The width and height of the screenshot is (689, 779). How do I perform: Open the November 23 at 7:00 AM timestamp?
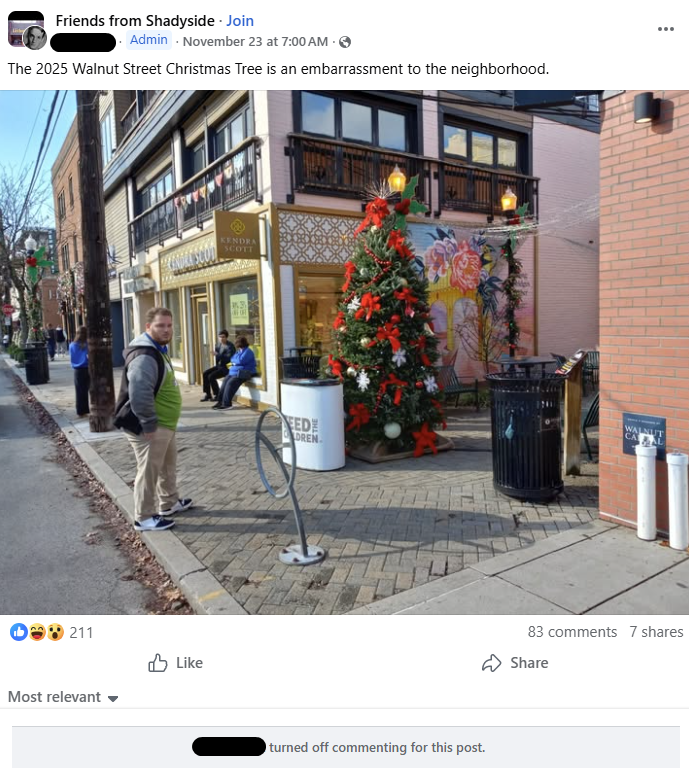pos(255,42)
